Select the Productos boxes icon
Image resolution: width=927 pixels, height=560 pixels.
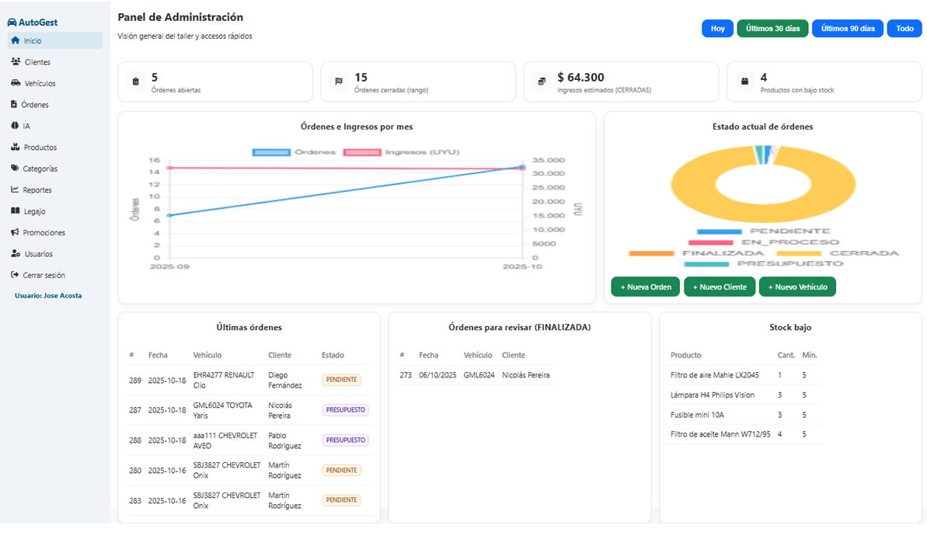point(15,147)
